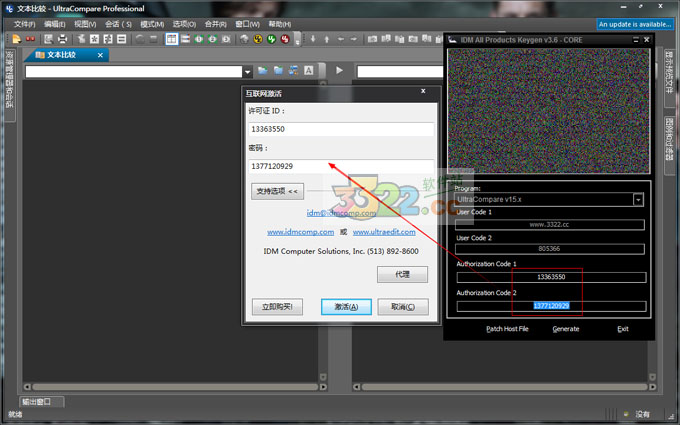The width and height of the screenshot is (680, 425).
Task: Click the new session icon in toolbar
Action: point(16,39)
